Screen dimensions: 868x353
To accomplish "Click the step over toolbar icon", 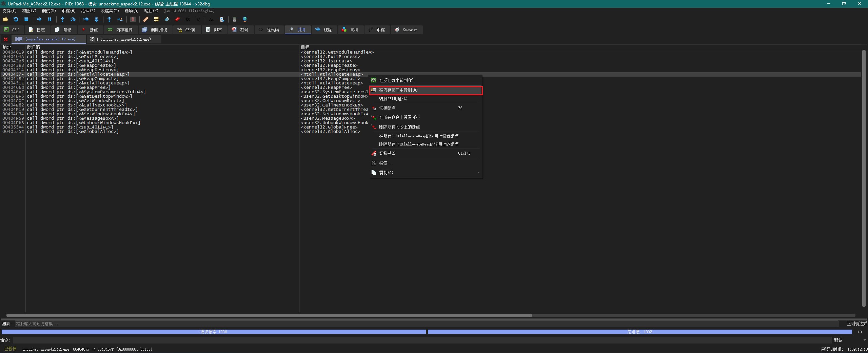I will [73, 19].
